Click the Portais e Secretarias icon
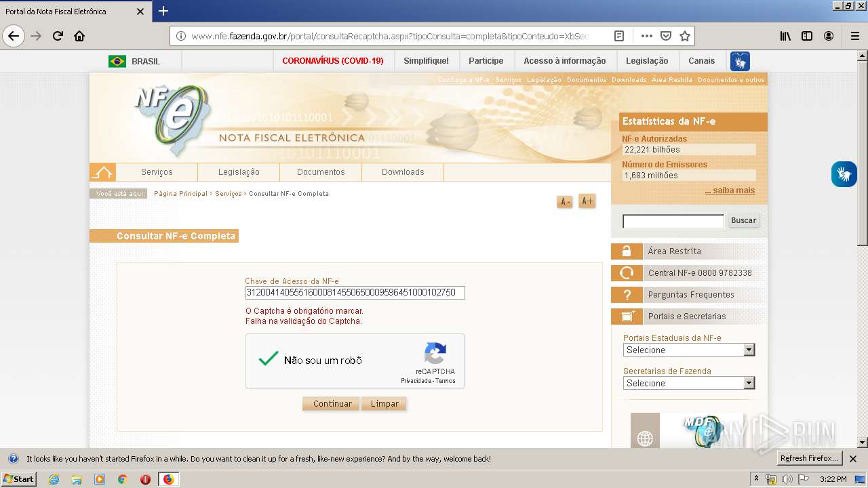The image size is (868, 488). click(627, 317)
